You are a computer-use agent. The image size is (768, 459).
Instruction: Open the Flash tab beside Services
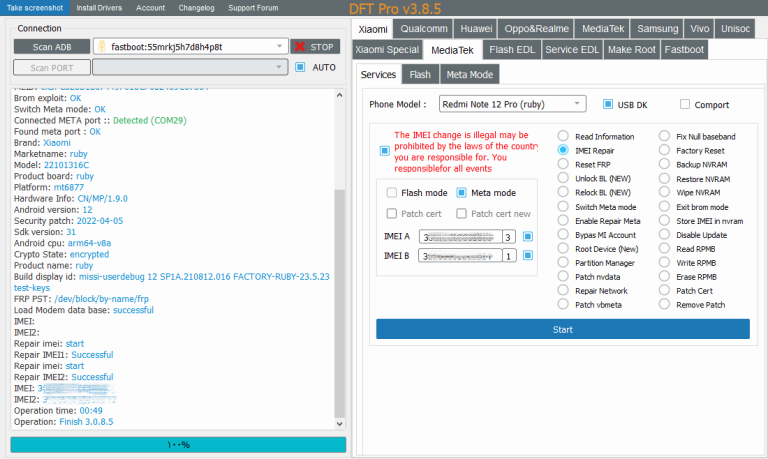click(x=420, y=74)
